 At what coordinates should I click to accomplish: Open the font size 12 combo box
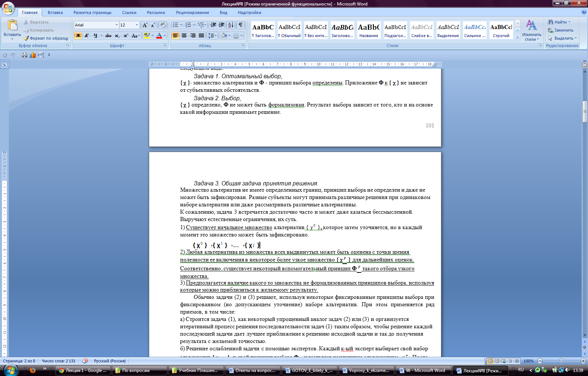(x=129, y=25)
